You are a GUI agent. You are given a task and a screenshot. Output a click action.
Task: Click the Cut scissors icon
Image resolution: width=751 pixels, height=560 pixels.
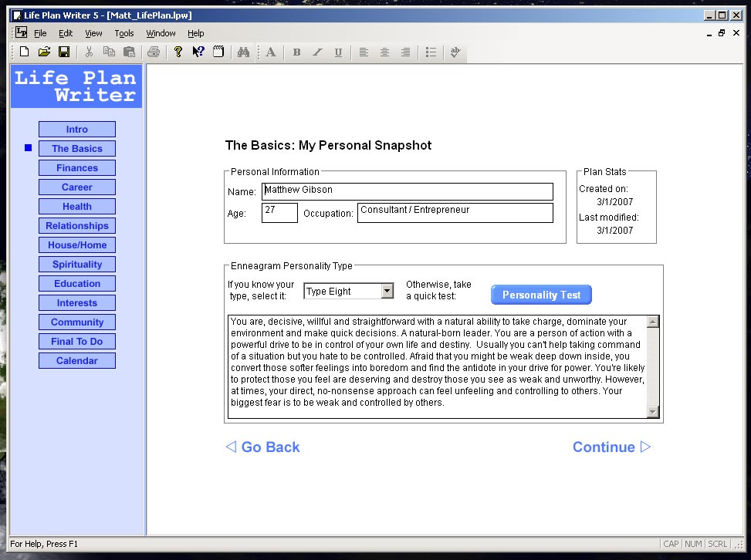coord(89,52)
